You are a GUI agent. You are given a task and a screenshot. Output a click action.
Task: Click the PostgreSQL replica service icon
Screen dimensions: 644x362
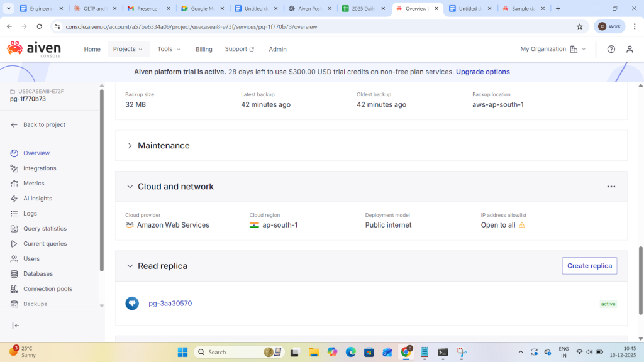click(132, 304)
